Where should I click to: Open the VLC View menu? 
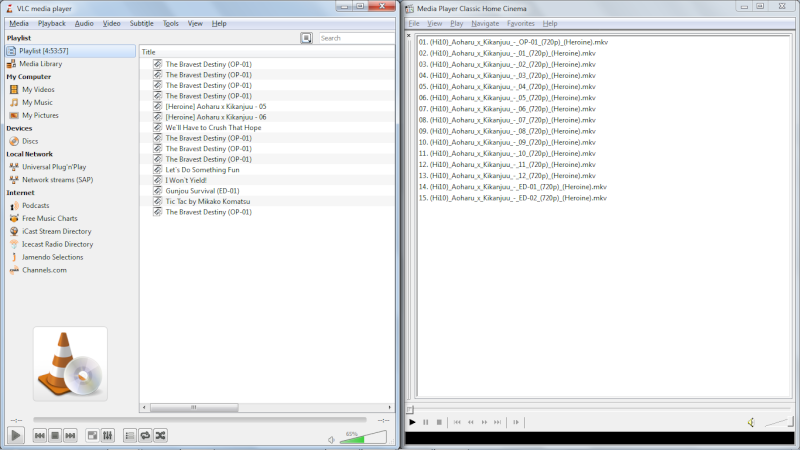tap(195, 23)
